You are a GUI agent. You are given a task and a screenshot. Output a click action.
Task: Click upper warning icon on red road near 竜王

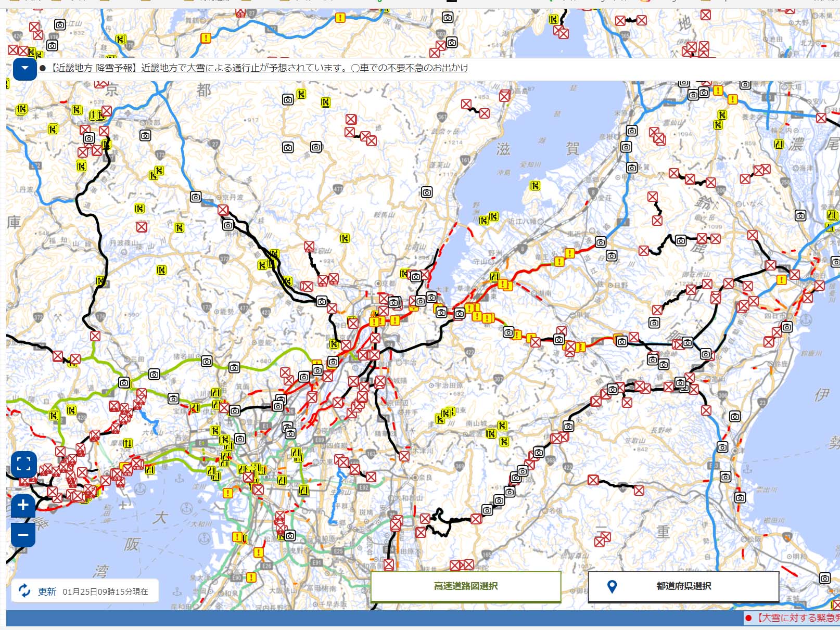point(570,253)
